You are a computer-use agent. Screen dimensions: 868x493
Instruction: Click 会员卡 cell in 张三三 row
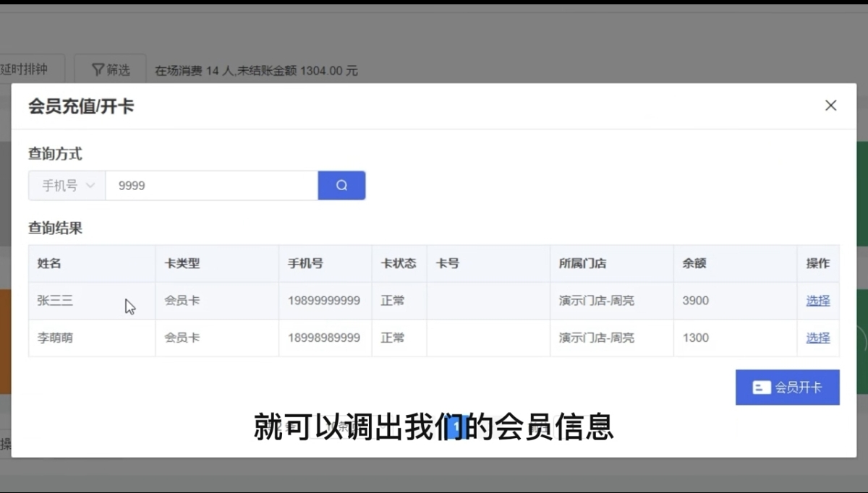[x=182, y=301]
